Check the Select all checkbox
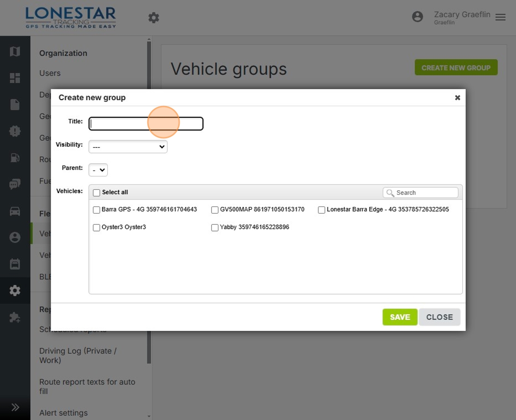Image resolution: width=516 pixels, height=420 pixels. click(96, 193)
